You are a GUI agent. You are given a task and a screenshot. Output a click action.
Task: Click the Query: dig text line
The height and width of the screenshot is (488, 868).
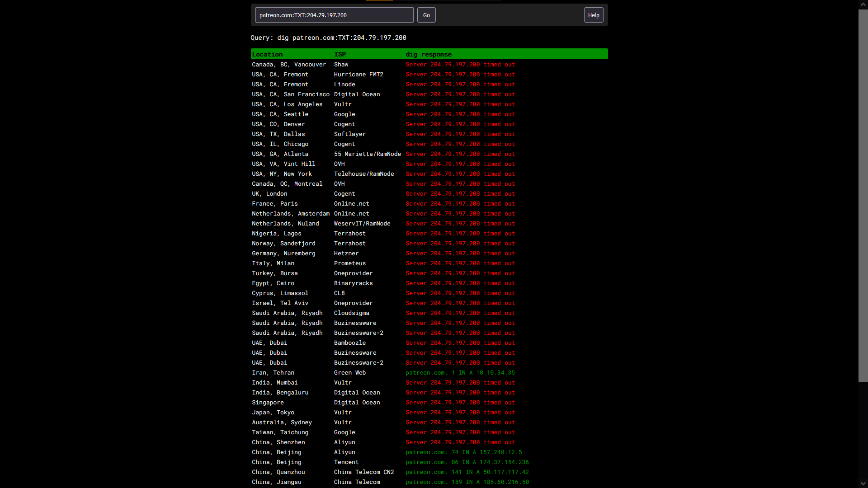point(328,38)
